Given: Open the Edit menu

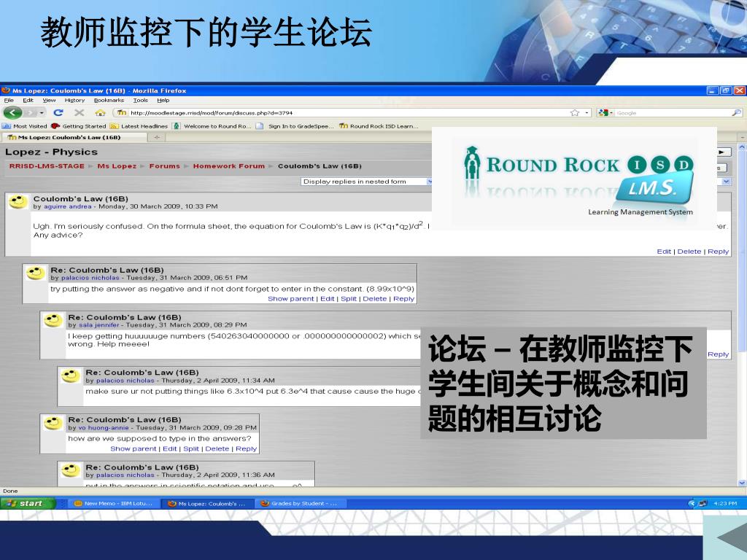Looking at the screenshot, I should coord(28,101).
